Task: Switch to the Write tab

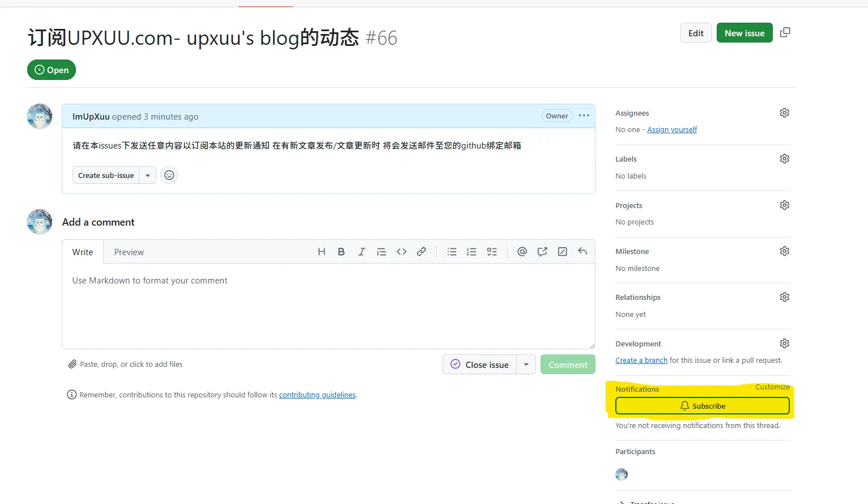Action: 83,252
